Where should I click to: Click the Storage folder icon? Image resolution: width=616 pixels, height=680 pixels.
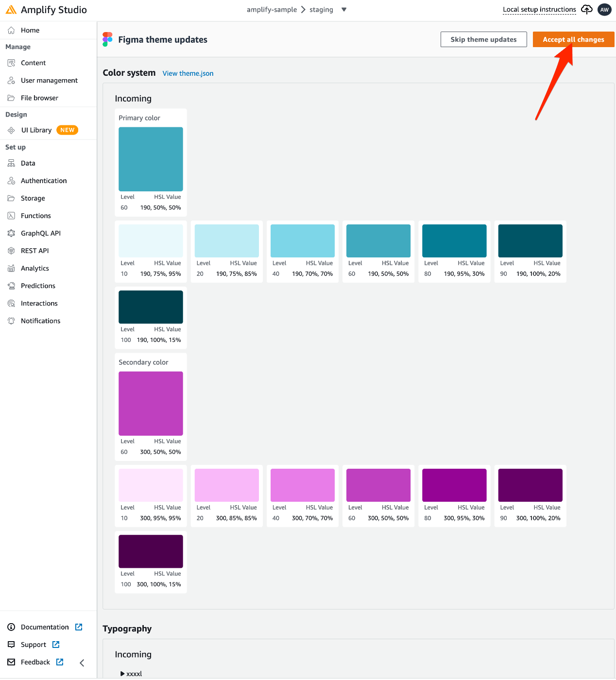[x=11, y=198]
